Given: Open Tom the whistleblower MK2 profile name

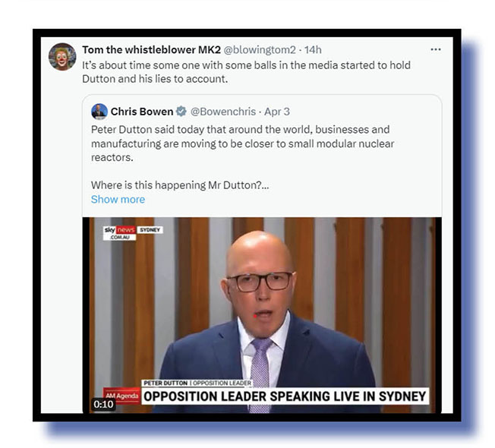Looking at the screenshot, I should pos(152,49).
